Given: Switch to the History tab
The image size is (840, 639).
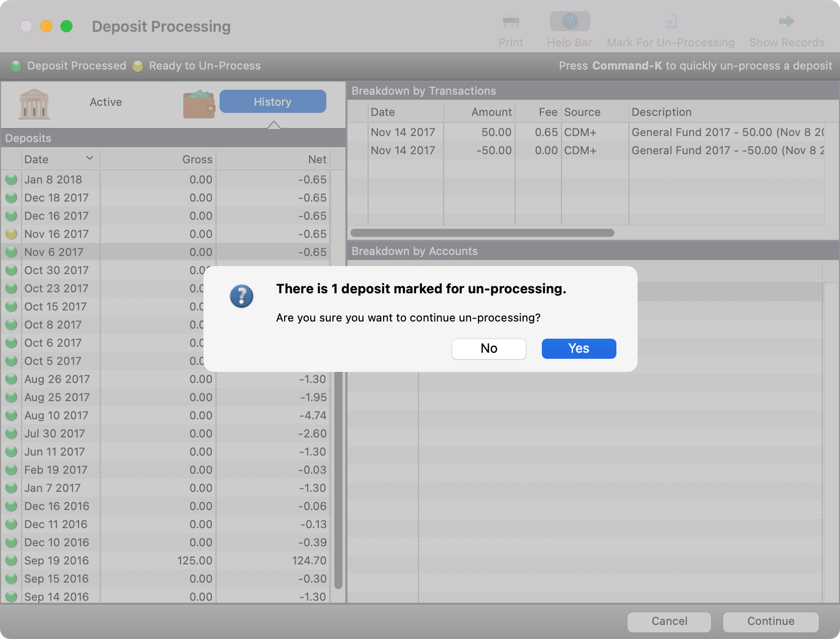Looking at the screenshot, I should tap(272, 101).
